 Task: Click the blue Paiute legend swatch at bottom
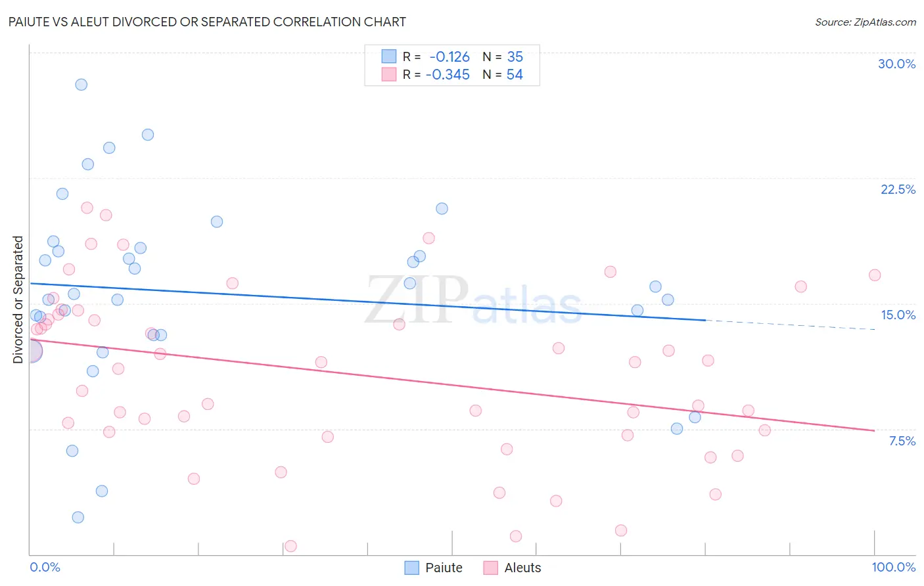pyautogui.click(x=411, y=568)
